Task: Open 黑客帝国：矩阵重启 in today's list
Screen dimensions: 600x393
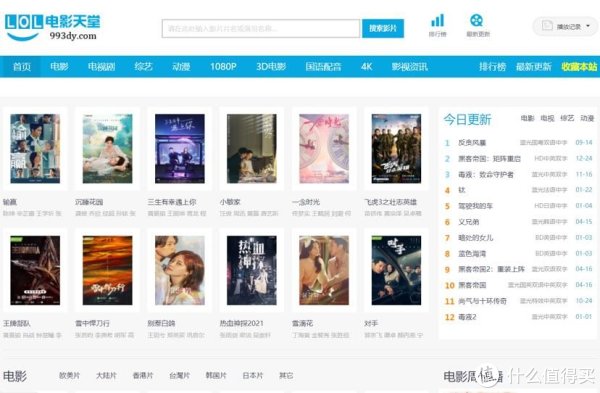Action: 489,158
